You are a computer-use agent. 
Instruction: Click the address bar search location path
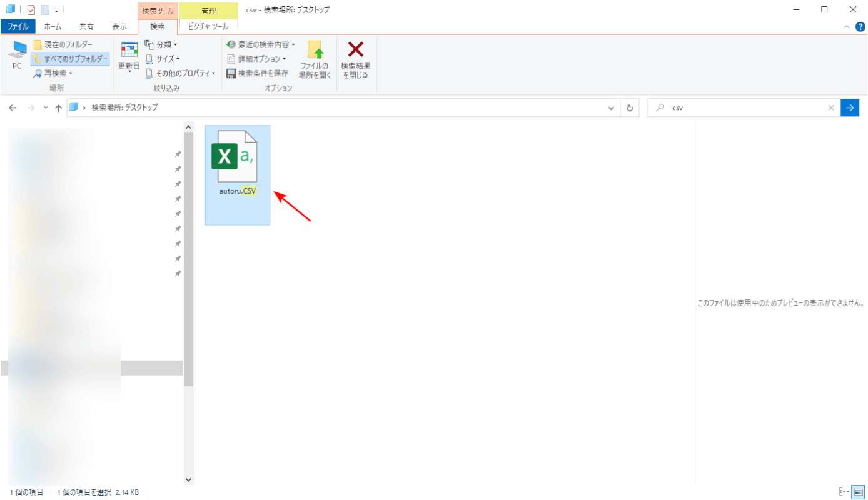click(124, 107)
